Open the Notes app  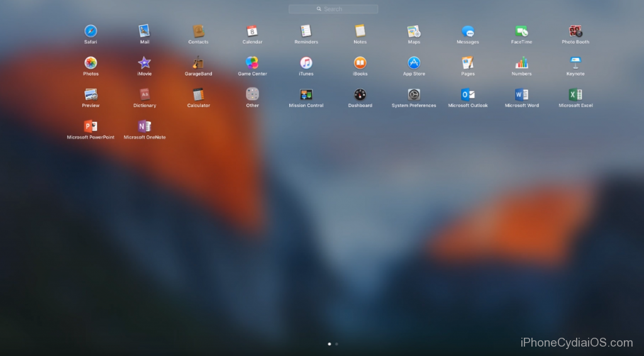(360, 31)
